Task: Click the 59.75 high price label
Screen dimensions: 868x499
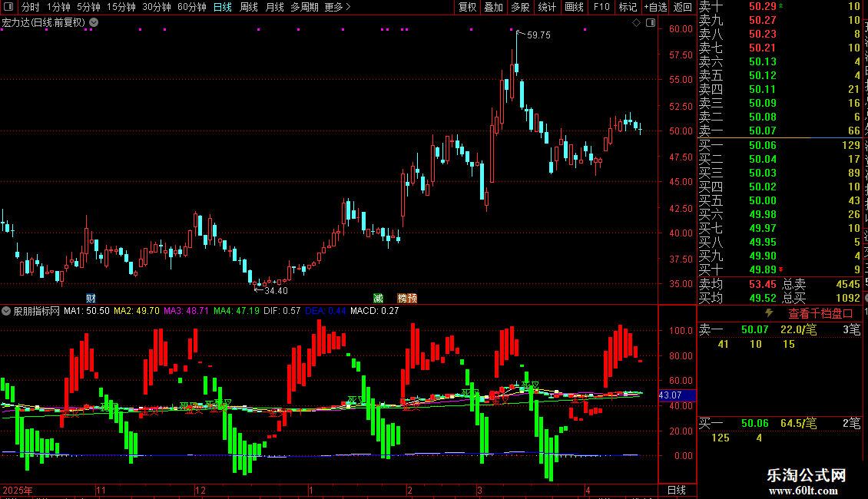Action: (538, 35)
